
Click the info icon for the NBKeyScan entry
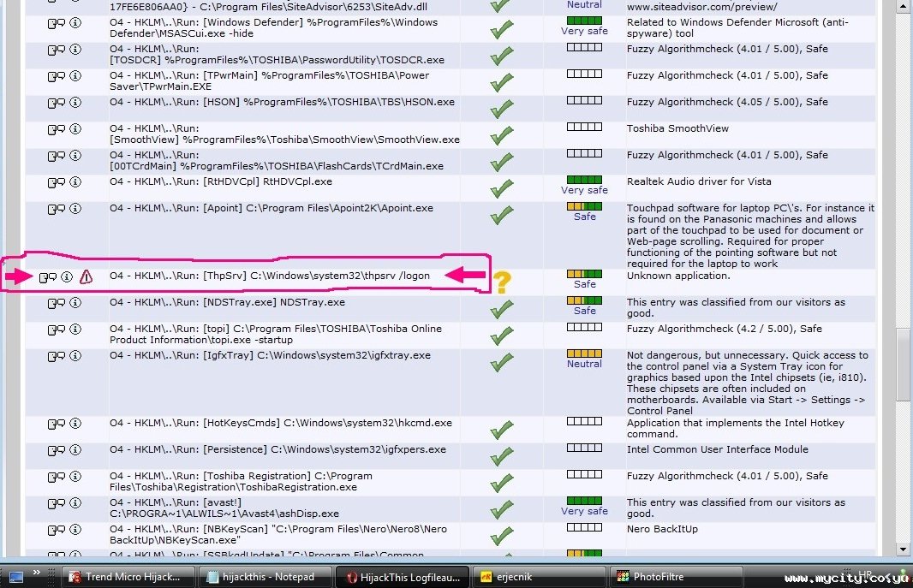click(x=75, y=530)
